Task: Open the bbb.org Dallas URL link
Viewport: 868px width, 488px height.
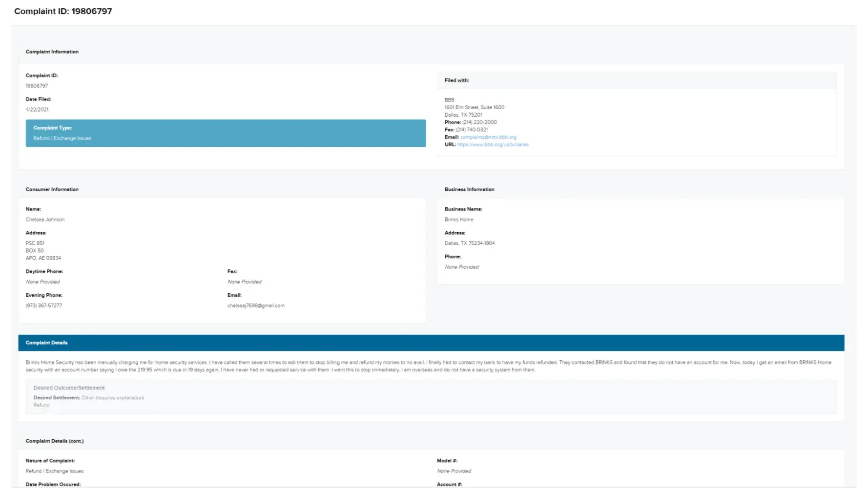Action: (x=493, y=144)
